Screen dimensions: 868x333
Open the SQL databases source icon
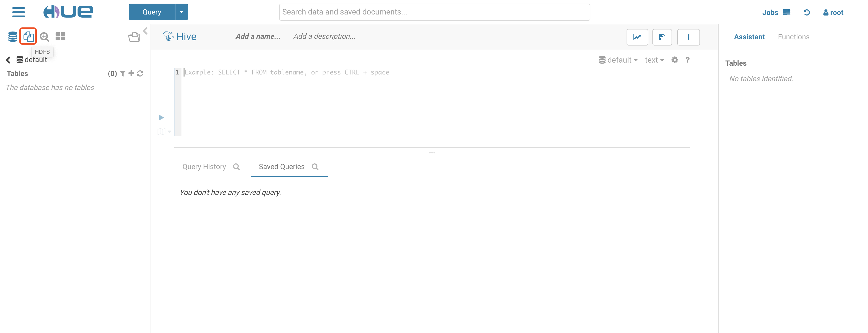(x=13, y=36)
